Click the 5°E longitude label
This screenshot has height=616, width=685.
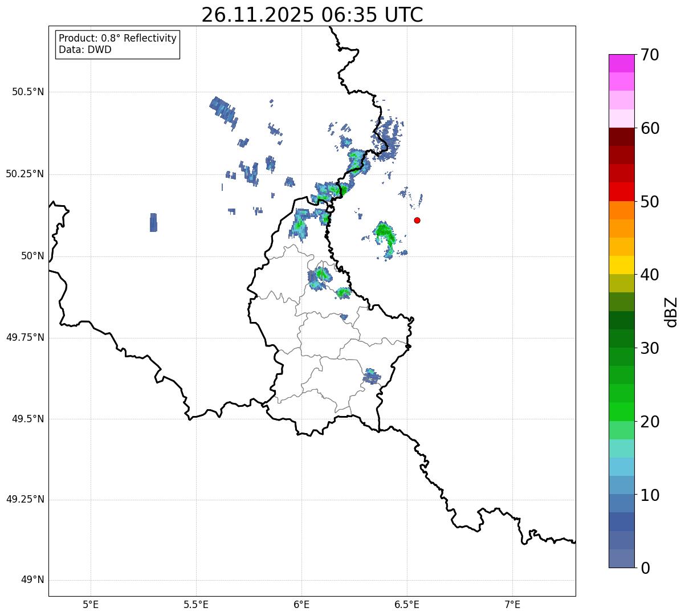91,604
